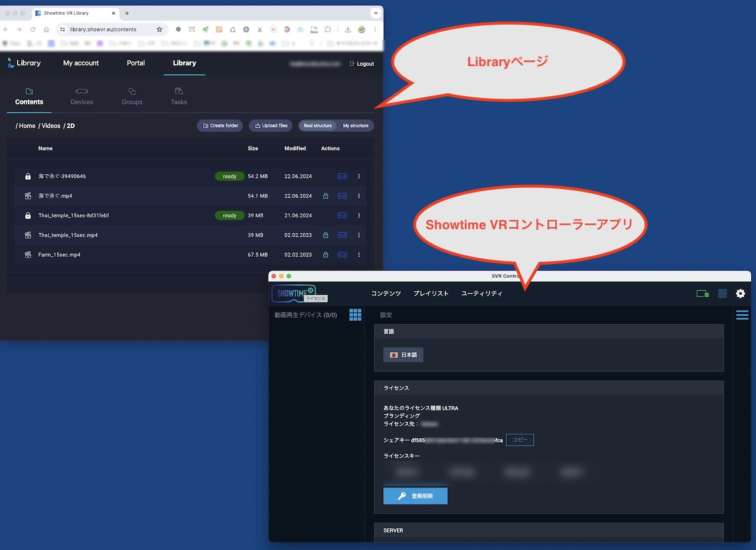
Task: Click white padlock icon of 海で泳ぐ-39490646
Action: click(28, 176)
